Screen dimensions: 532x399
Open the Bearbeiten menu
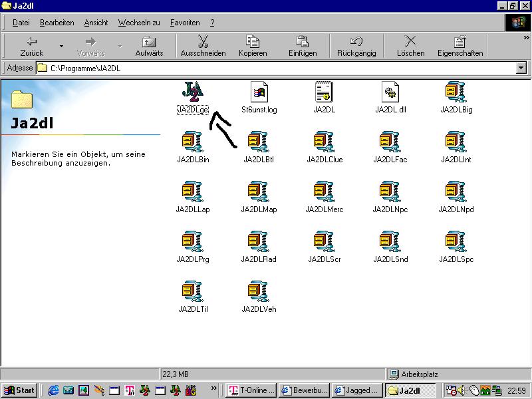pos(57,23)
